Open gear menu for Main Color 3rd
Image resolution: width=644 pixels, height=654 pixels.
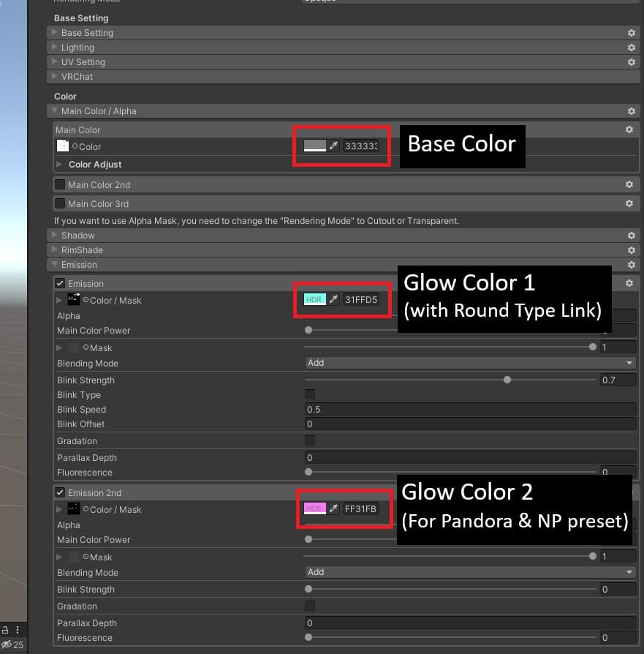point(629,203)
